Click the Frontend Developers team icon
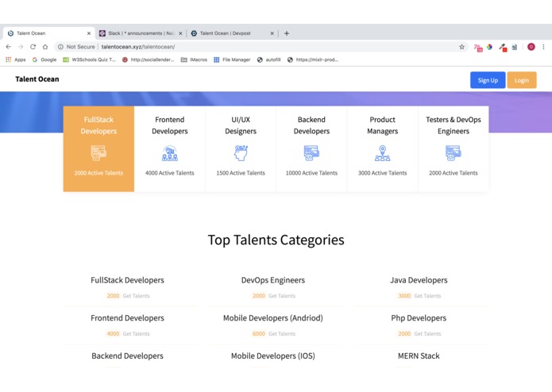Screen dimensions: 552x392 pyautogui.click(x=170, y=153)
